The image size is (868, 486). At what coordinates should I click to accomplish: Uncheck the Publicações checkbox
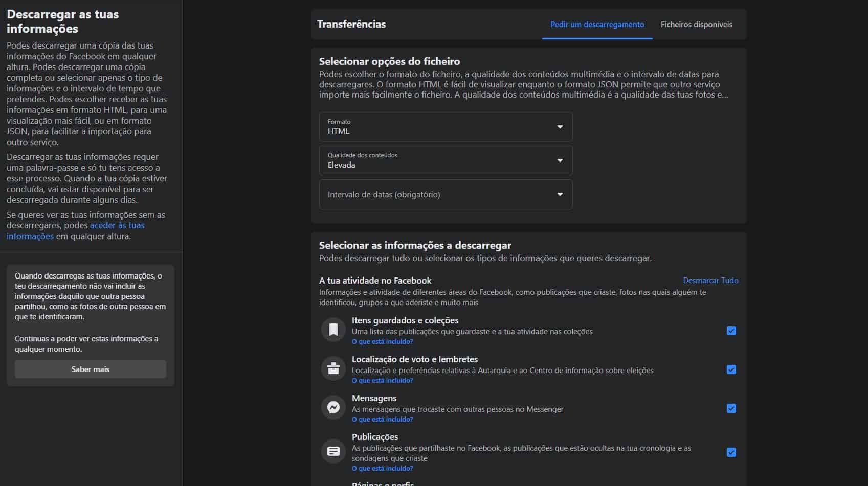(x=731, y=452)
